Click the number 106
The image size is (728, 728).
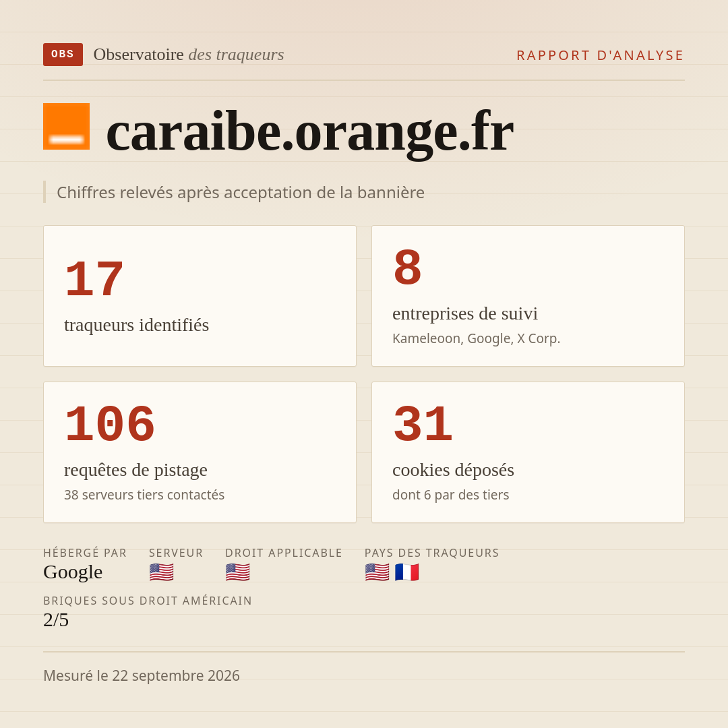click(x=110, y=425)
